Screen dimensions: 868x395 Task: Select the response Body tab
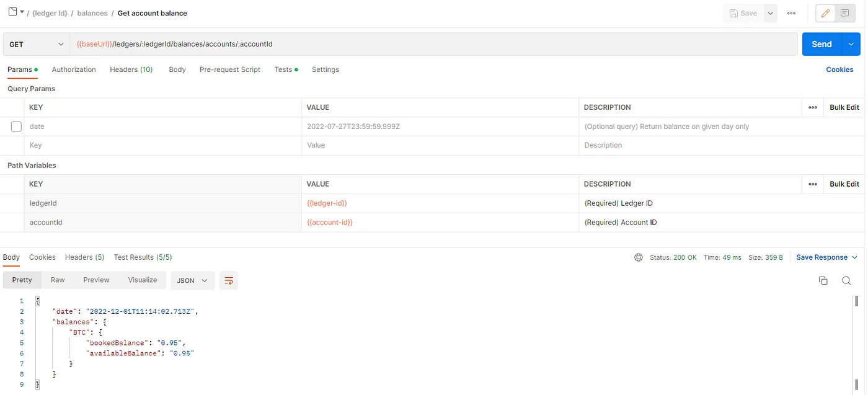(x=11, y=257)
